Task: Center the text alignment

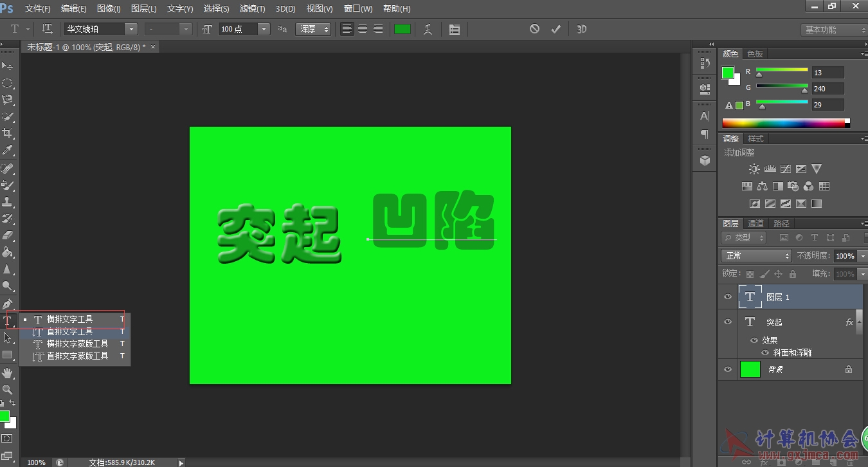Action: click(363, 29)
